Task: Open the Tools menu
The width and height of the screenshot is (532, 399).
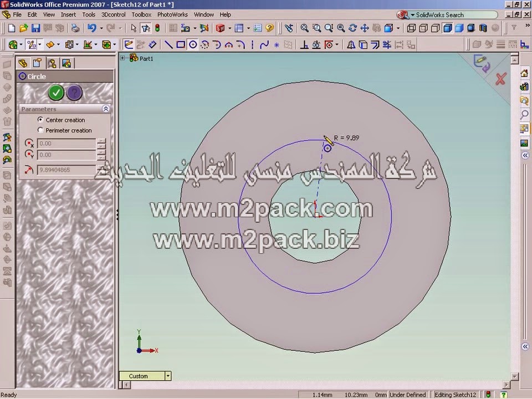Action: (89, 14)
